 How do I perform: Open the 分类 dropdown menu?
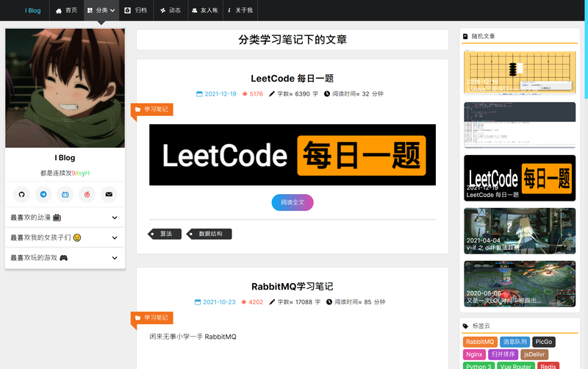tap(101, 10)
